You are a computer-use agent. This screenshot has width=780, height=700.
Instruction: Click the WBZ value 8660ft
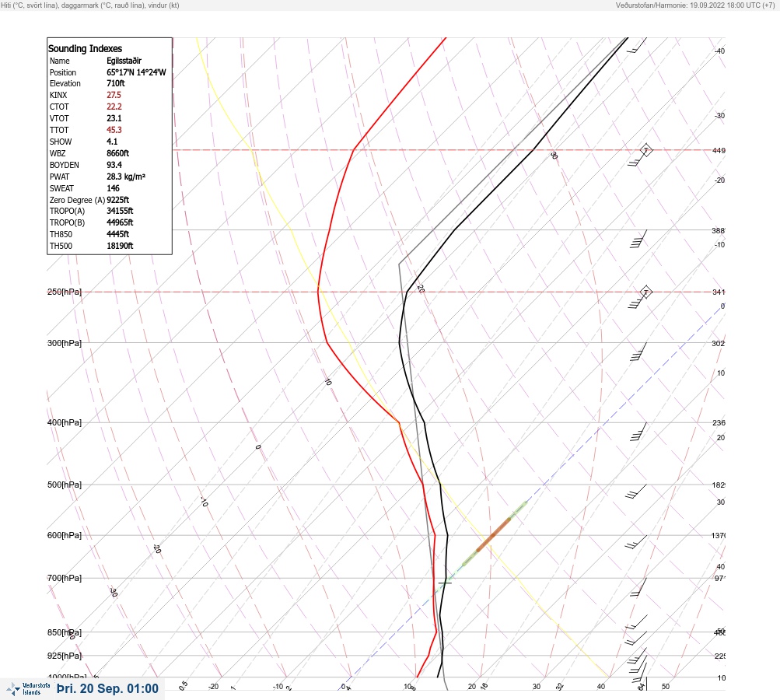(118, 153)
